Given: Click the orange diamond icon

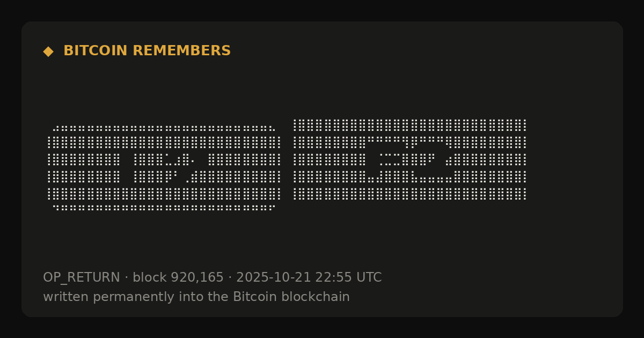Looking at the screenshot, I should (x=48, y=52).
